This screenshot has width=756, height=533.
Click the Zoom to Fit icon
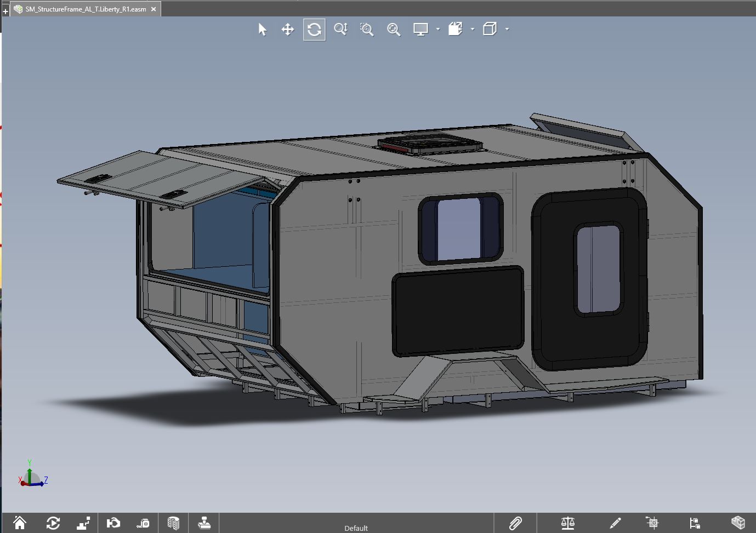(394, 30)
